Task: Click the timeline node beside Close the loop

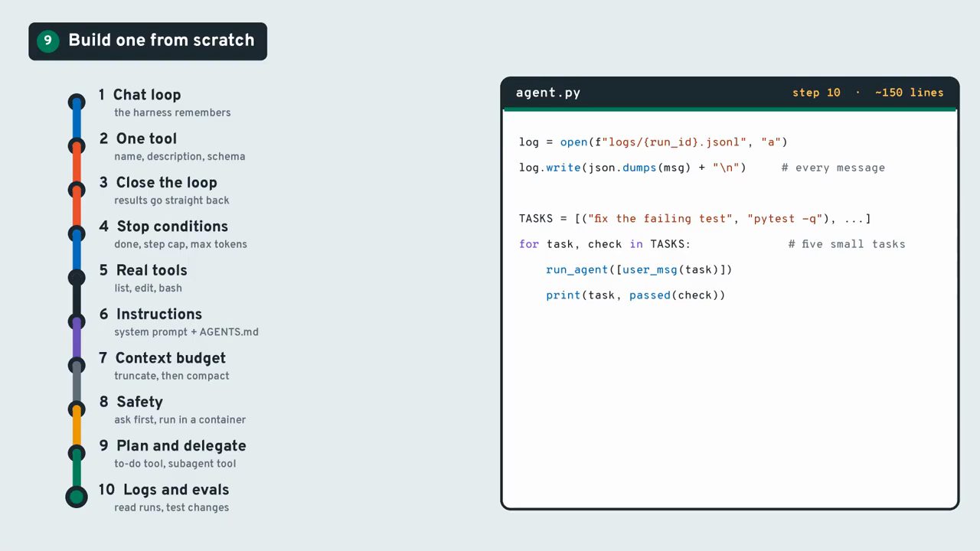Action: tap(77, 190)
